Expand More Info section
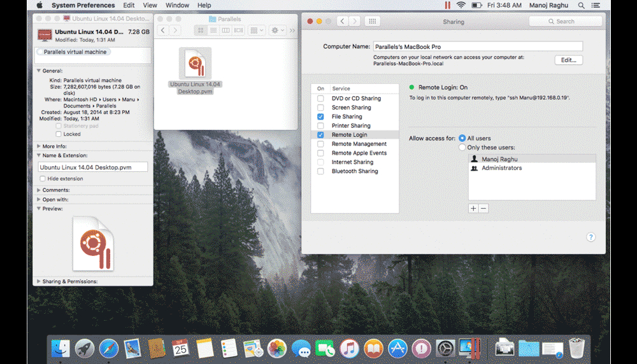 39,146
